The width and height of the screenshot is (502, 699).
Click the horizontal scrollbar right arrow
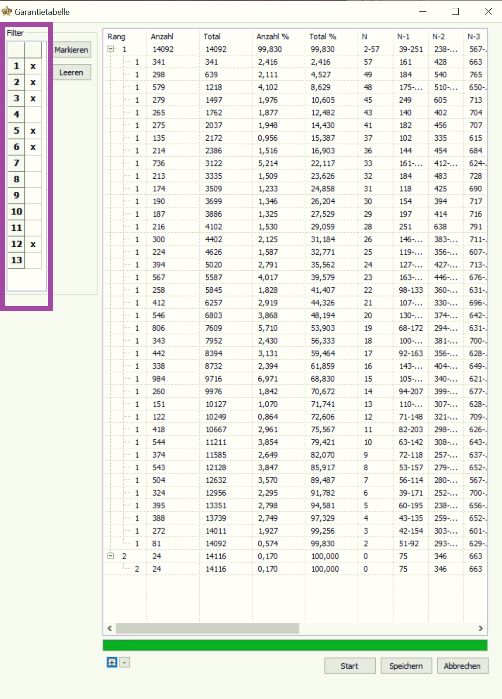click(x=481, y=628)
